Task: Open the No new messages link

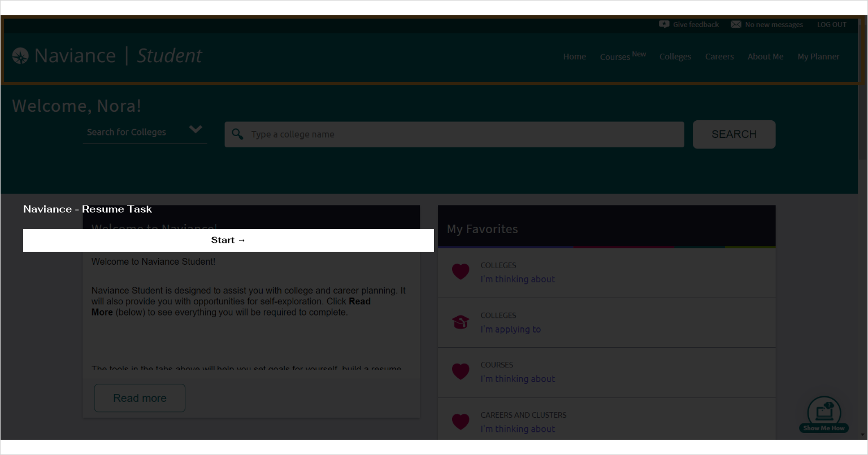Action: pyautogui.click(x=774, y=24)
